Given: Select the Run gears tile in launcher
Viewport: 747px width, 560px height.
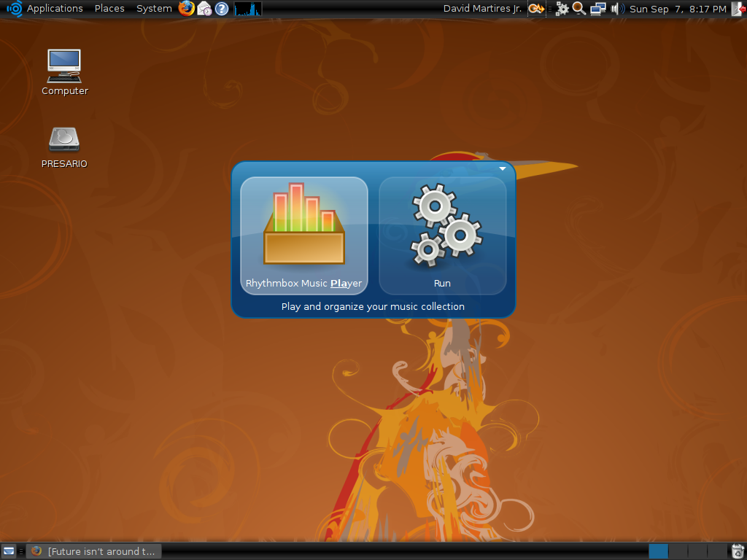Looking at the screenshot, I should [443, 233].
